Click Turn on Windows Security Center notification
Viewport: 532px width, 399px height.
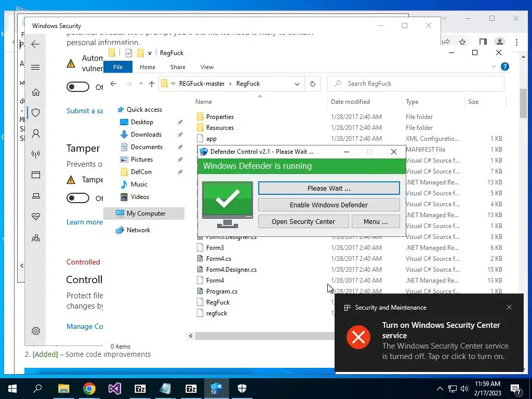coord(429,333)
